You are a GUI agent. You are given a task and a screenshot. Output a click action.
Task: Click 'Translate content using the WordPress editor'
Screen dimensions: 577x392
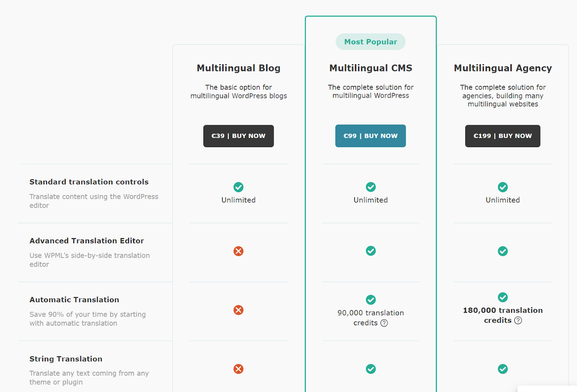pyautogui.click(x=94, y=201)
